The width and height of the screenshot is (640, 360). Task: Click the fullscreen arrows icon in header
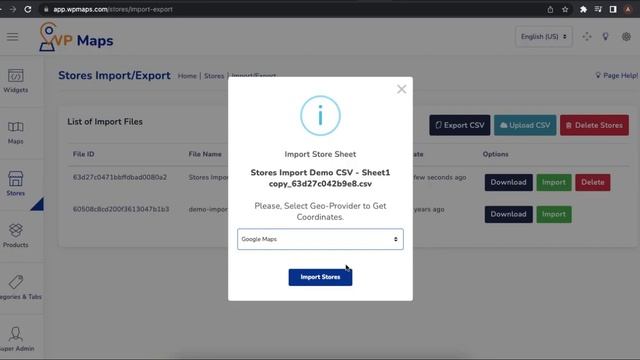[x=587, y=37]
